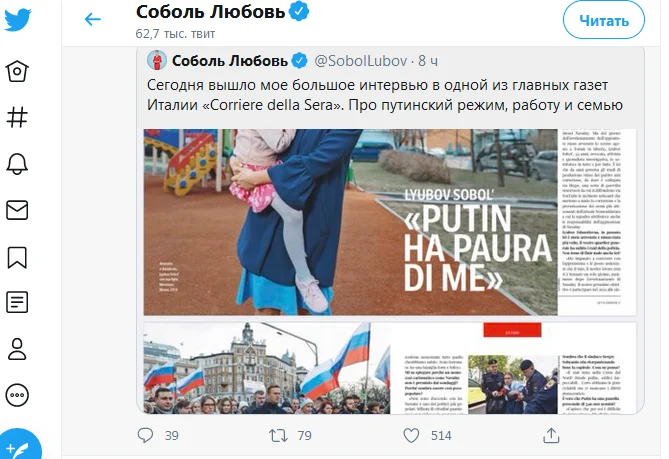Follow with the Читать button
Screen dimensions: 669x459
[x=604, y=20]
